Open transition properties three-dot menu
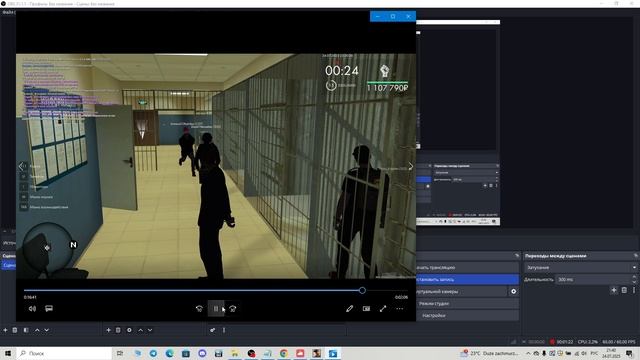Image resolution: width=640 pixels, height=360 pixels. (634, 290)
